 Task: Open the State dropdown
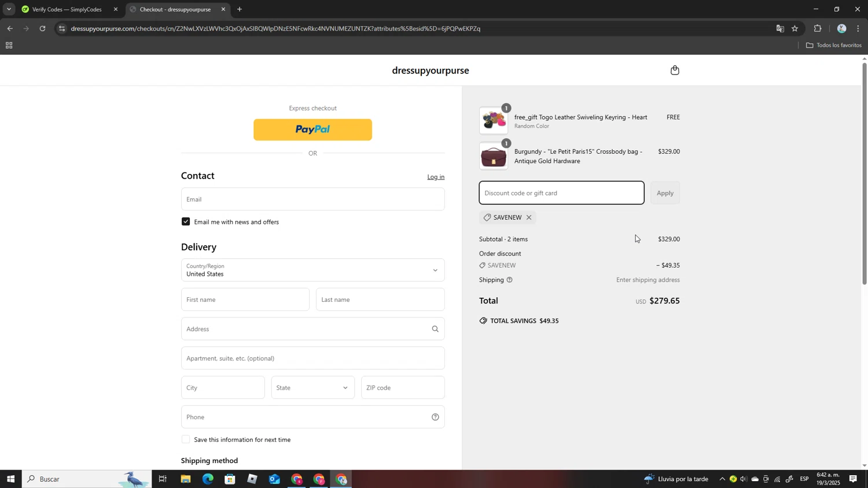tap(312, 387)
